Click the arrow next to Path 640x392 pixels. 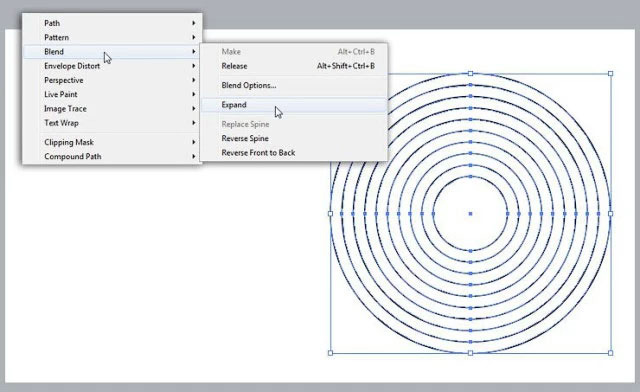click(194, 23)
